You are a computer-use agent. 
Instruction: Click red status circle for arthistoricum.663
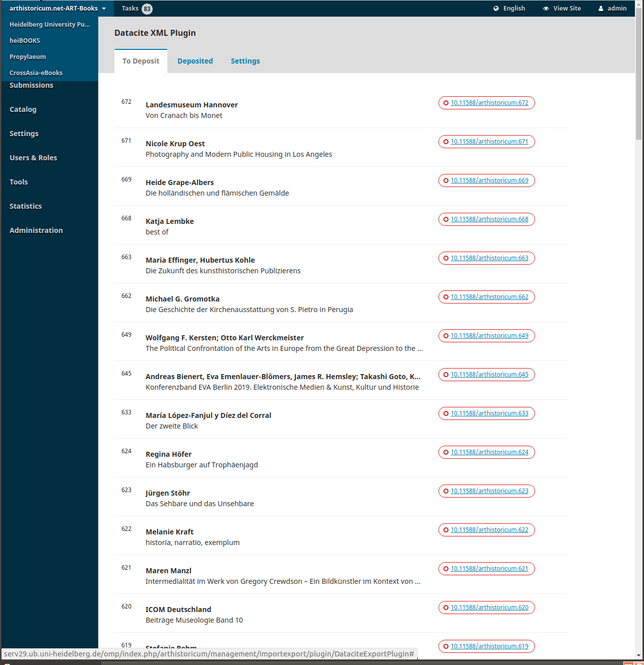(446, 258)
